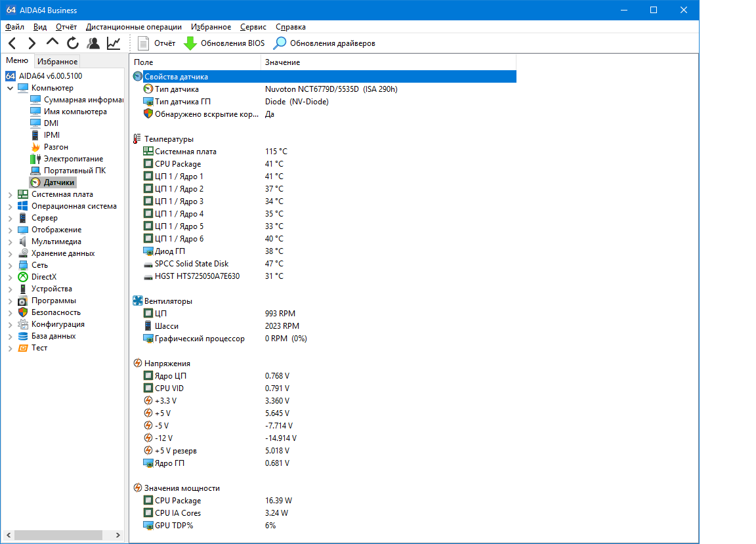Open the Сервис menu

pyautogui.click(x=253, y=27)
